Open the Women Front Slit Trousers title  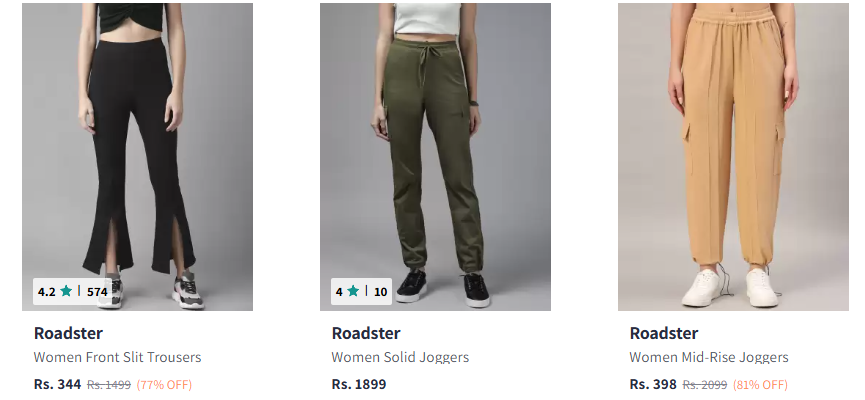click(x=118, y=358)
